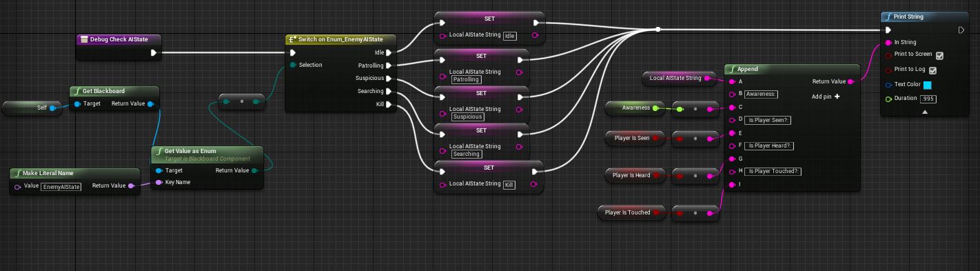Click the Print String function icon
This screenshot has width=980, height=271.
[x=888, y=17]
